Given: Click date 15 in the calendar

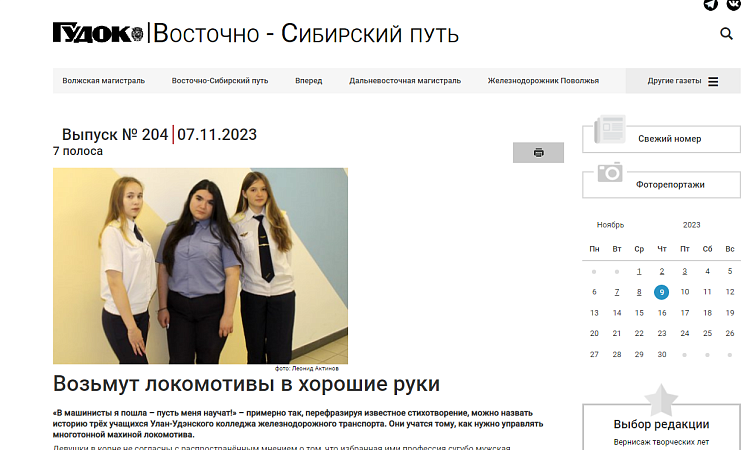Looking at the screenshot, I should 639,313.
